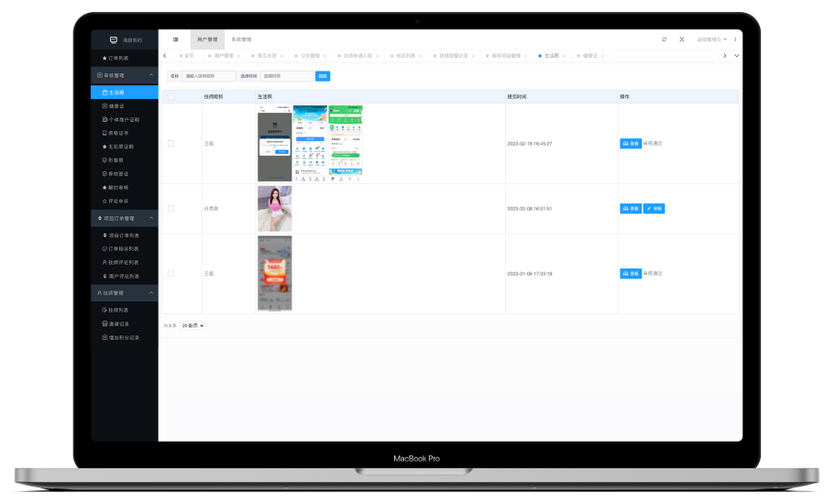Select the first 王侃 row checkbox
836x504 pixels.
point(170,143)
